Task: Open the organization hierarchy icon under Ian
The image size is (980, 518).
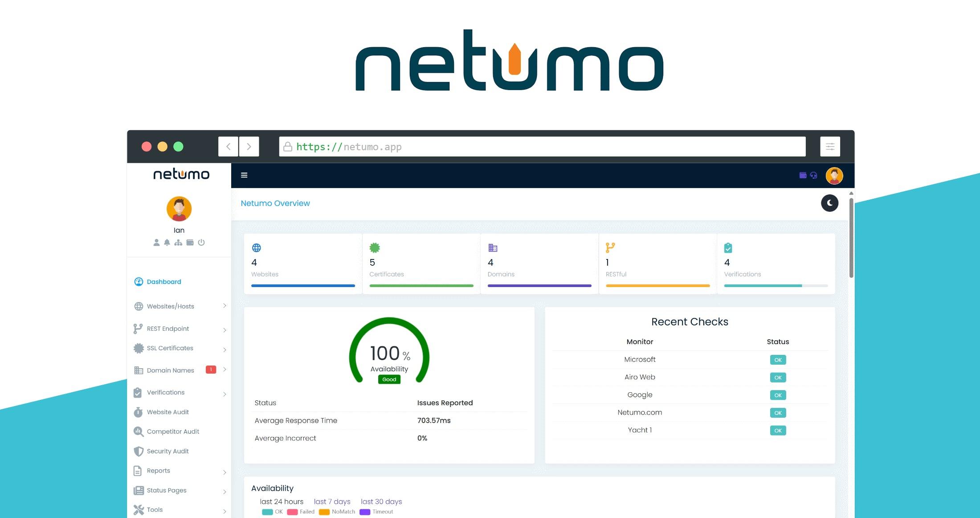Action: click(x=178, y=243)
